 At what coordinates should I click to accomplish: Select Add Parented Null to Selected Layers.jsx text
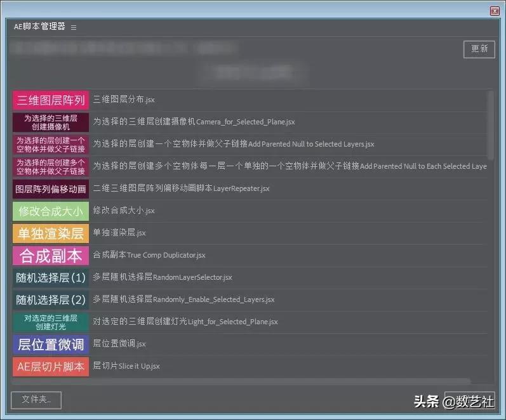[x=311, y=144]
